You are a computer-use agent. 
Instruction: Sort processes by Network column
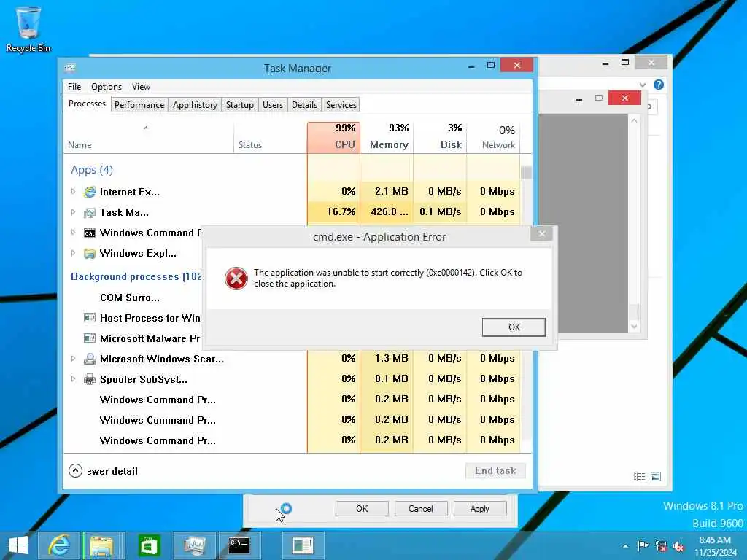point(493,137)
